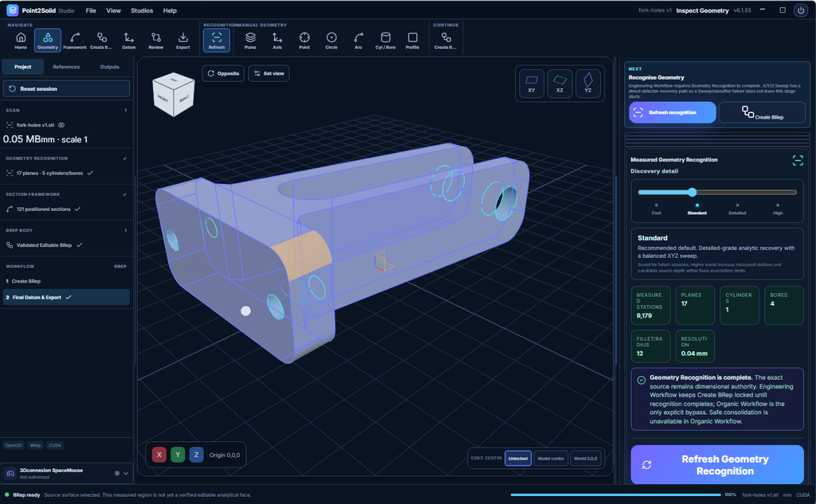Open the Studios menu
This screenshot has width=816, height=504.
click(x=142, y=10)
